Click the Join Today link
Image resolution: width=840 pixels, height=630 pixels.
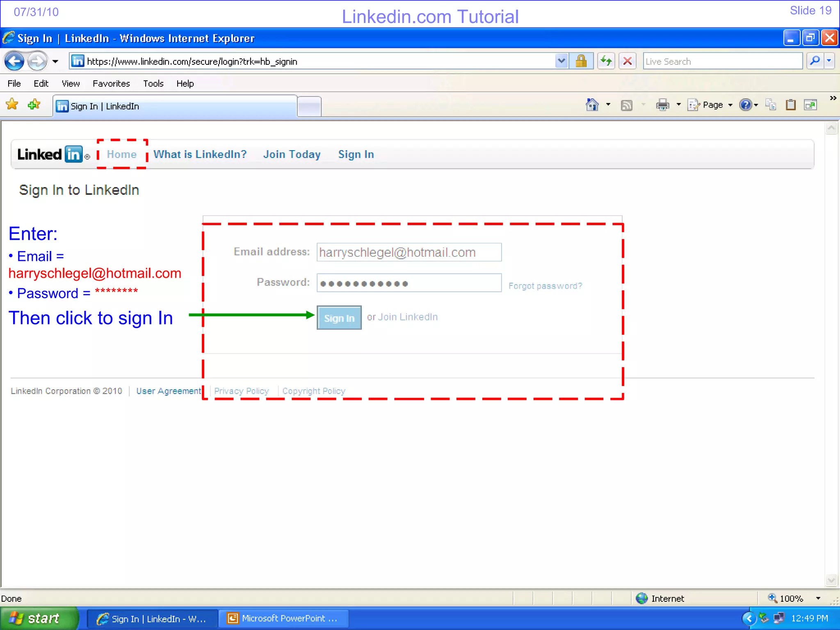[292, 154]
